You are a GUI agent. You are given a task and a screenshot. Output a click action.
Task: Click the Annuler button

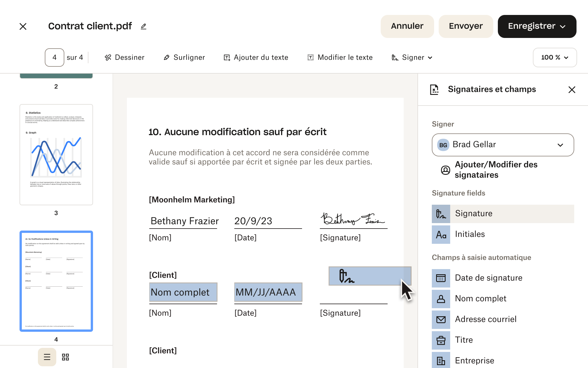coord(407,26)
